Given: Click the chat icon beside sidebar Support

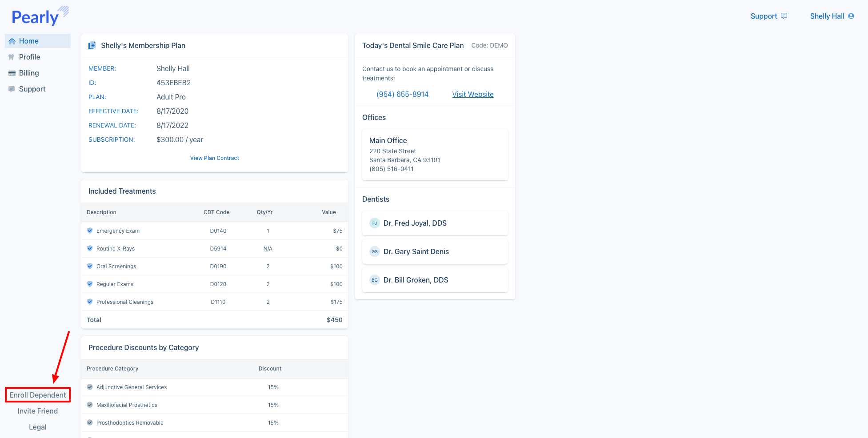Looking at the screenshot, I should pyautogui.click(x=12, y=89).
